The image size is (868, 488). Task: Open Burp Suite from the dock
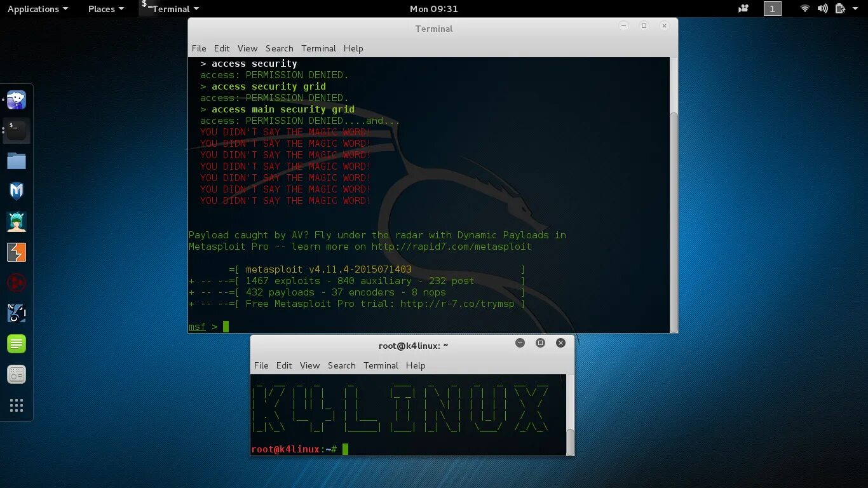(x=17, y=252)
